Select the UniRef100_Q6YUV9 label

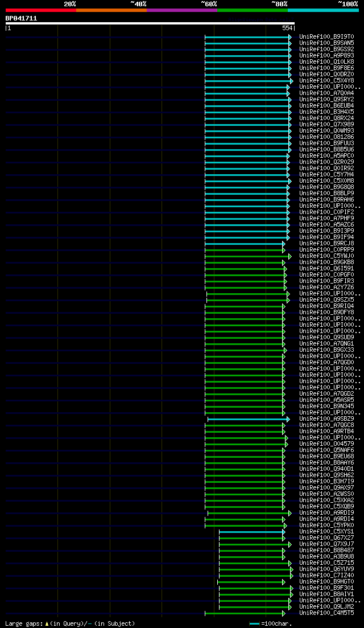click(x=326, y=569)
